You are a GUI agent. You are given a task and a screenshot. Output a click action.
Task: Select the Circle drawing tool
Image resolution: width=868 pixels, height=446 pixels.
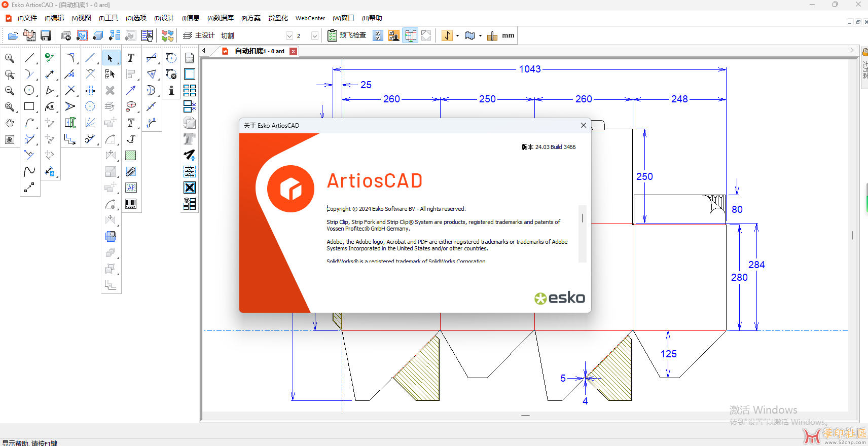pos(29,90)
